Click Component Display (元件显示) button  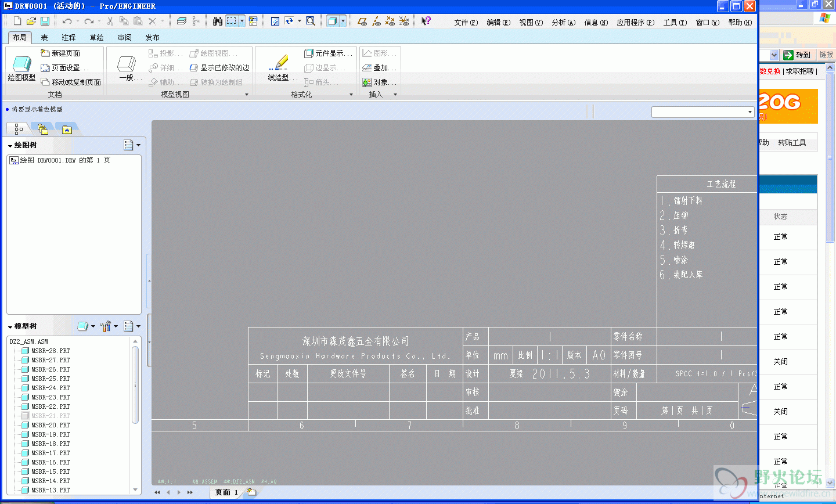pyautogui.click(x=329, y=53)
